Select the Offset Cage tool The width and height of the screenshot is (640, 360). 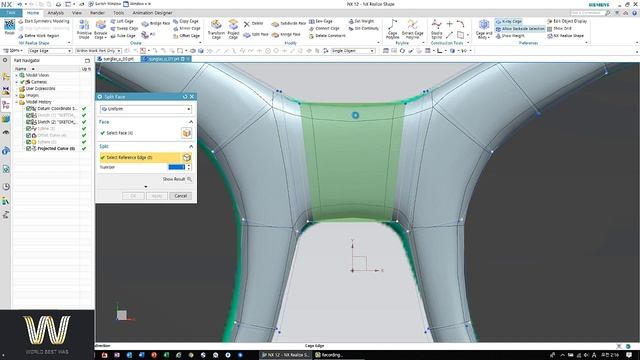pyautogui.click(x=187, y=36)
